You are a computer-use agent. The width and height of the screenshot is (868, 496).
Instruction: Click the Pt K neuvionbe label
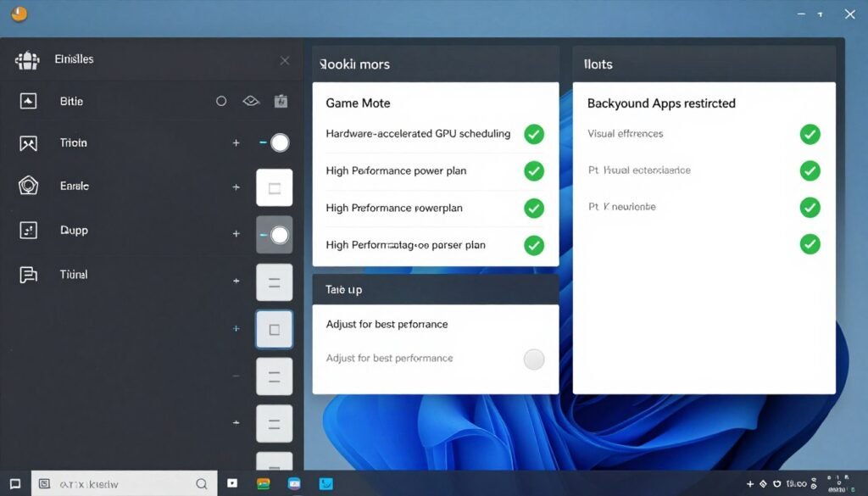point(621,207)
